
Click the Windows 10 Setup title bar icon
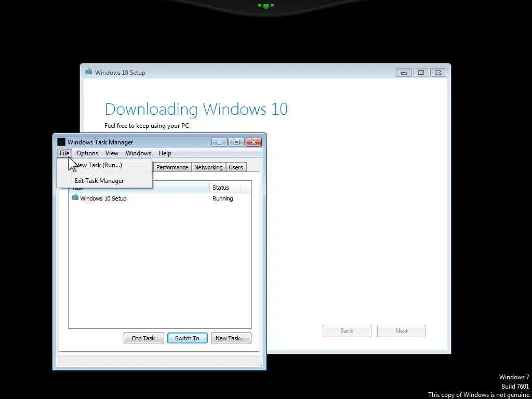point(89,72)
